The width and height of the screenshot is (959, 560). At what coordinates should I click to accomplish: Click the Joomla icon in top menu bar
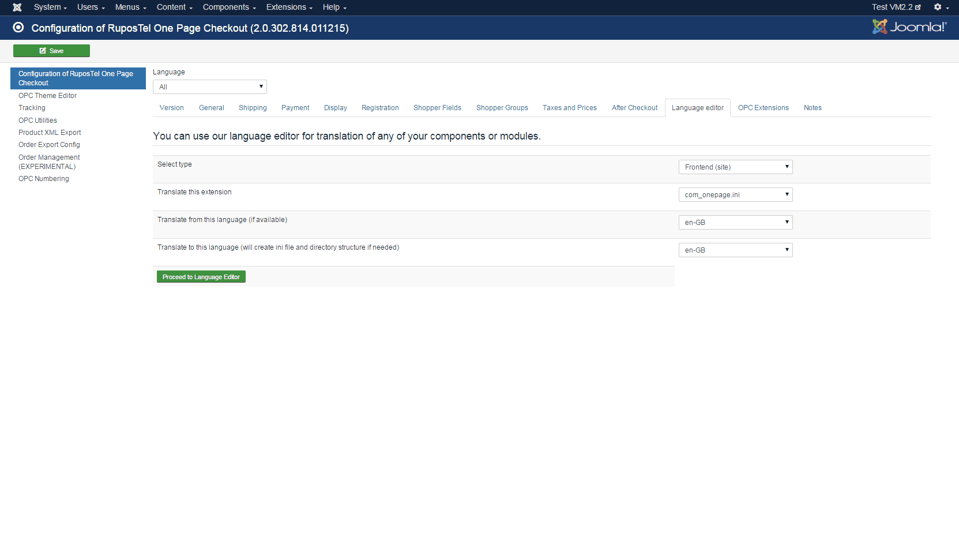[17, 7]
